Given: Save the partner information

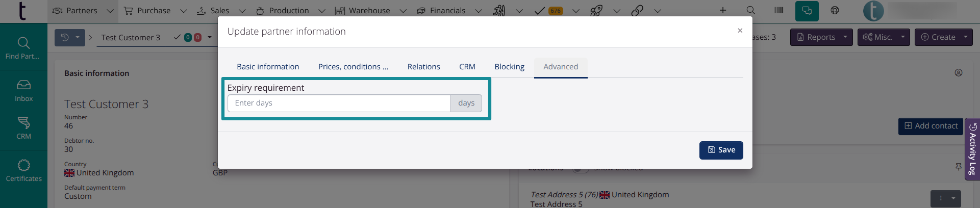Looking at the screenshot, I should tap(721, 150).
